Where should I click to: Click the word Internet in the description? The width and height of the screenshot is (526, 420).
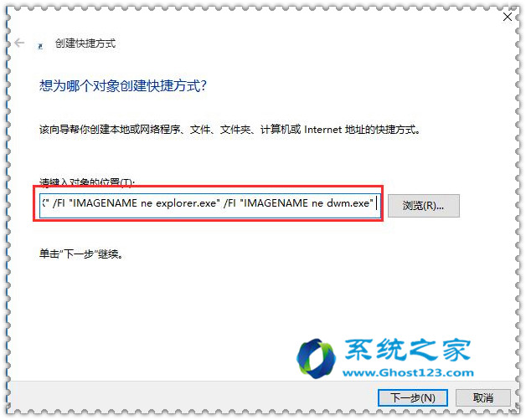pyautogui.click(x=322, y=130)
